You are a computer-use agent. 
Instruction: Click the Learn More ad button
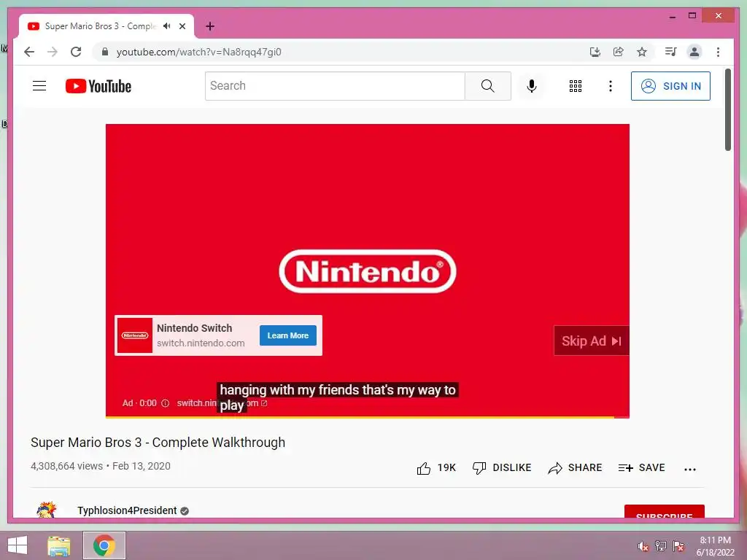(x=287, y=335)
